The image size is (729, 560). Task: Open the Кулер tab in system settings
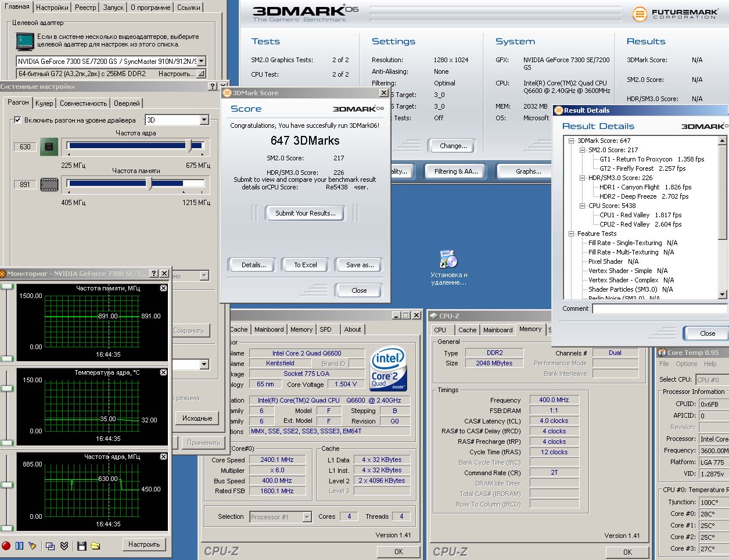tap(44, 103)
